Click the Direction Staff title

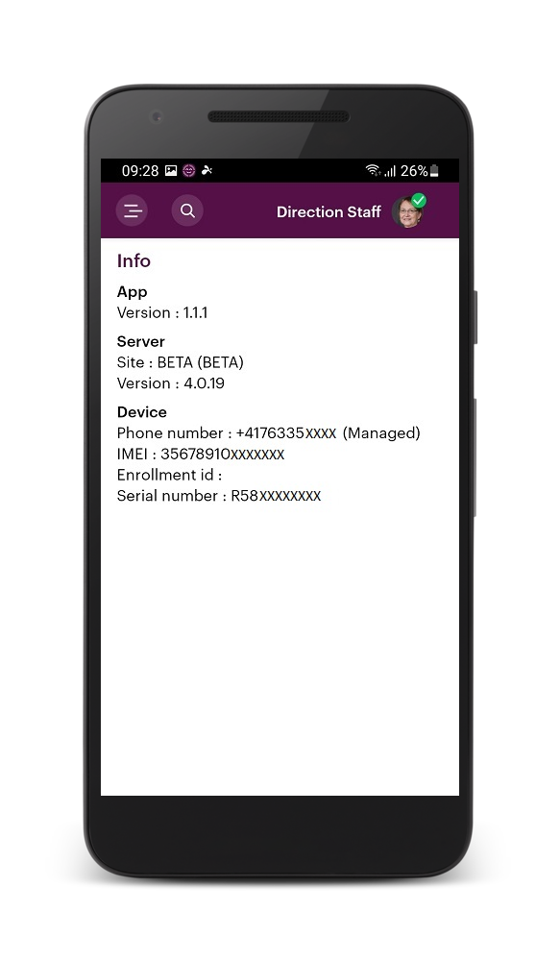(x=329, y=212)
